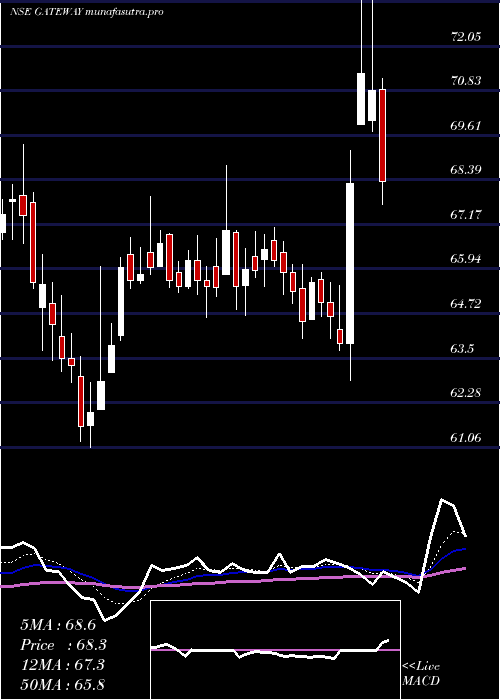This screenshot has width=500, height=700.
Task: Click the 72.05 price level label
Action: click(x=466, y=37)
